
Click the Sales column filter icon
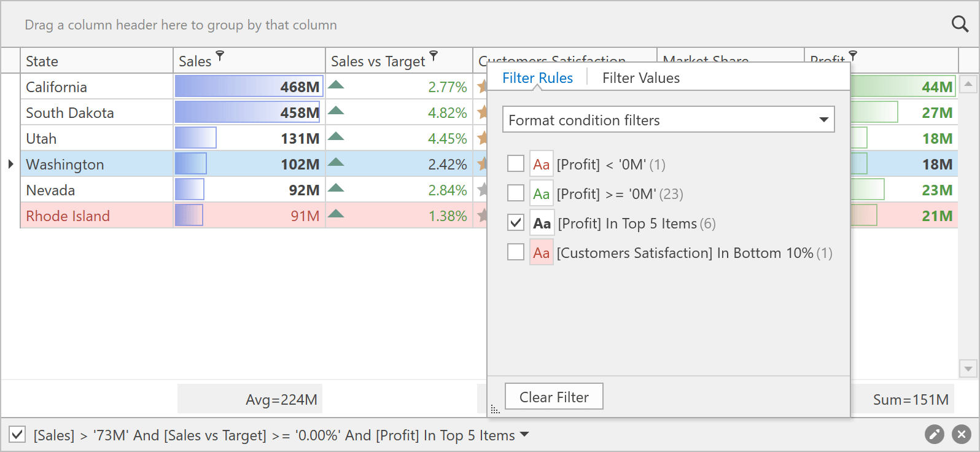pyautogui.click(x=220, y=56)
